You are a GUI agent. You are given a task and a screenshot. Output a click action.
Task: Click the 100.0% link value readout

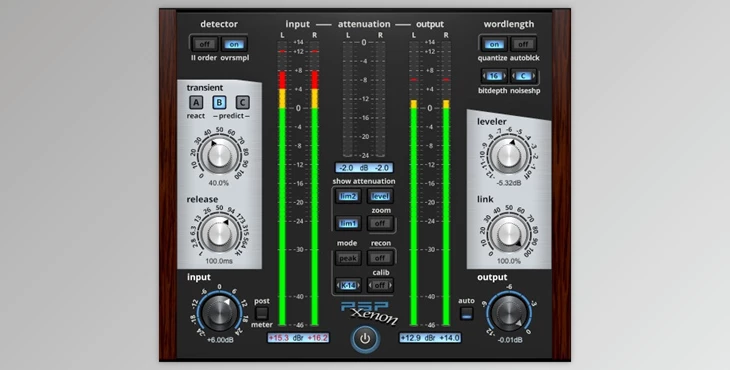(509, 261)
